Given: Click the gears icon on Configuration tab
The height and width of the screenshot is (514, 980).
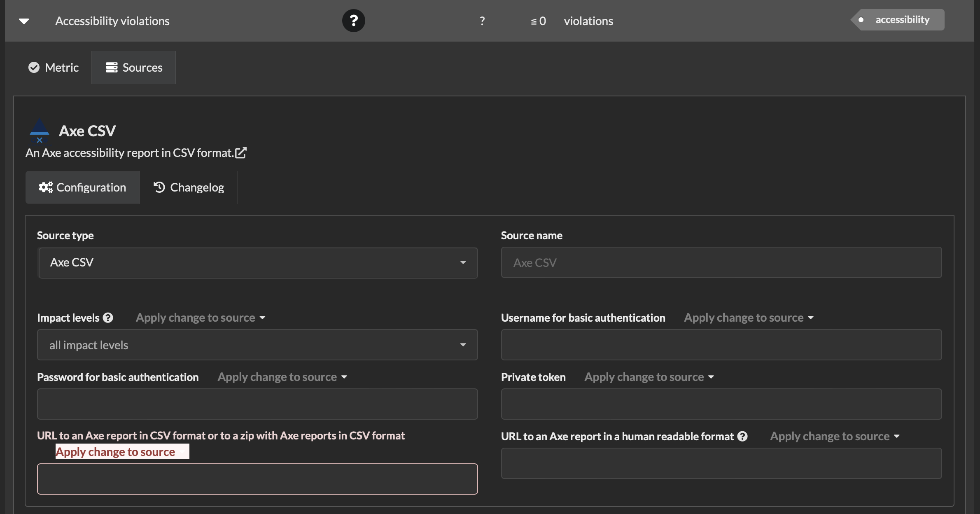Looking at the screenshot, I should [x=46, y=187].
